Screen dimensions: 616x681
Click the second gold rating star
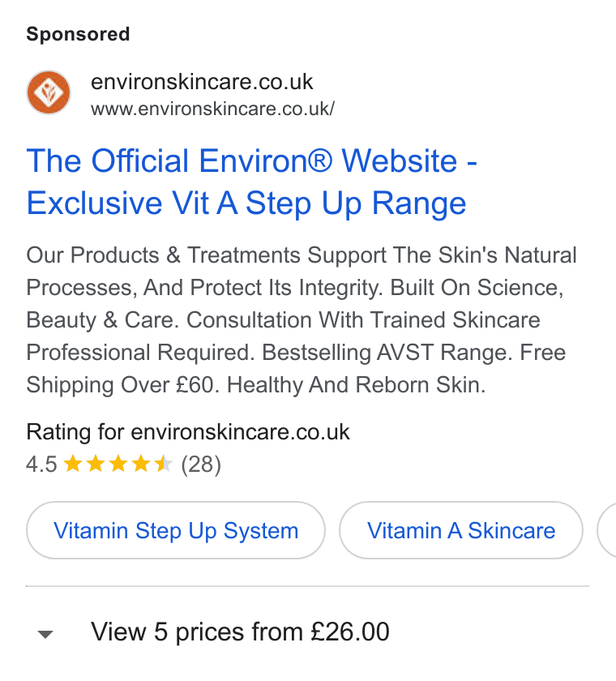point(96,464)
